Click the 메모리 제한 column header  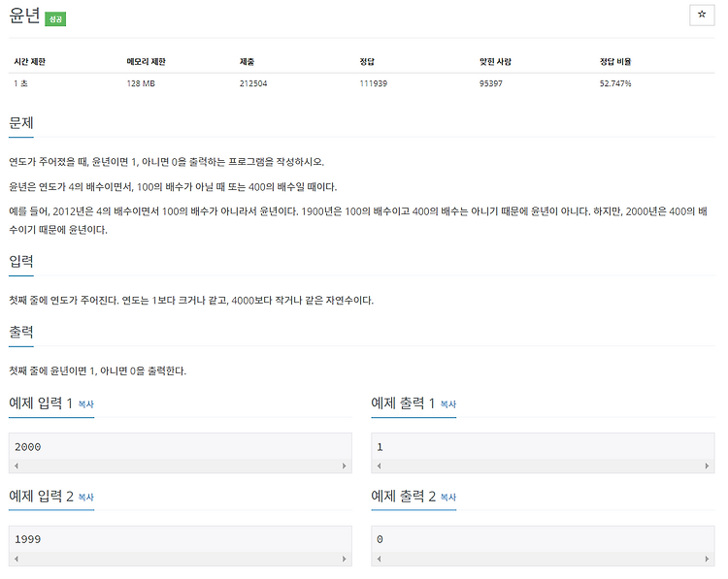tap(147, 62)
